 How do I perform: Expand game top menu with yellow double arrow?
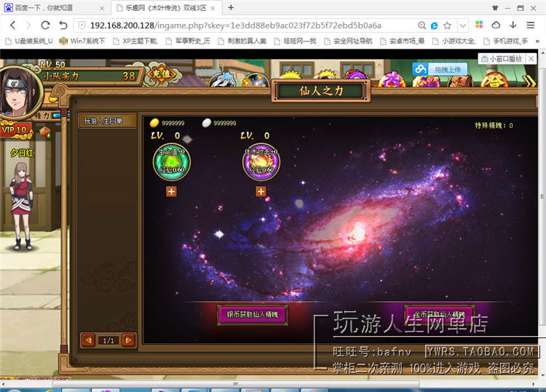pos(529,81)
